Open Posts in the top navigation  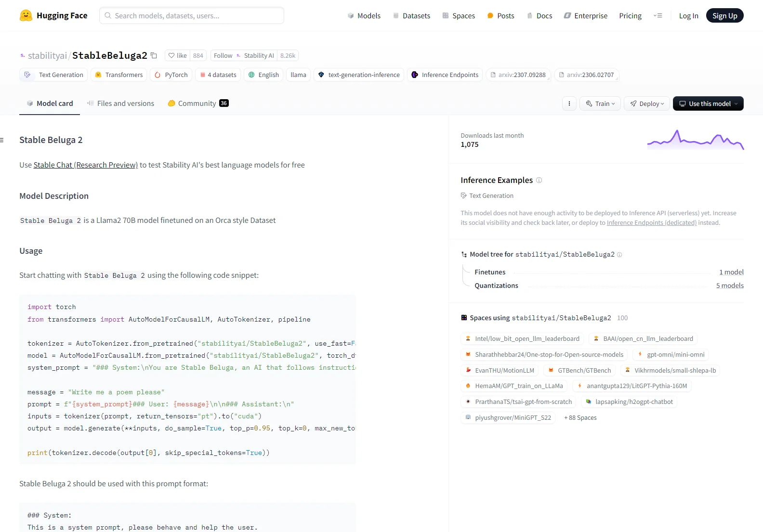coord(500,15)
